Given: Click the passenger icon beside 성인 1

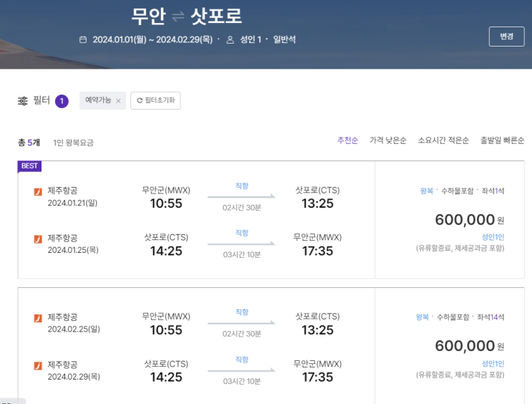Looking at the screenshot, I should point(230,39).
